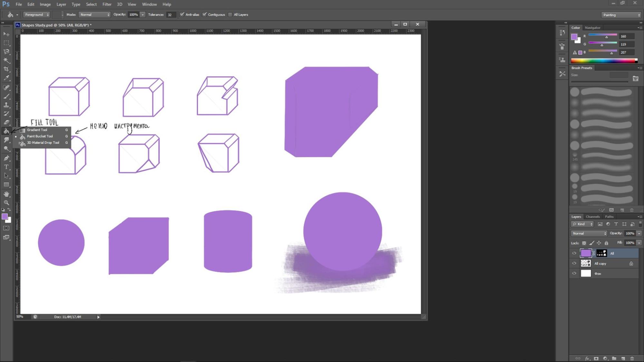Screen dimensions: 644x362
Task: Choose Gradient Tool from flyout
Action: 42,130
